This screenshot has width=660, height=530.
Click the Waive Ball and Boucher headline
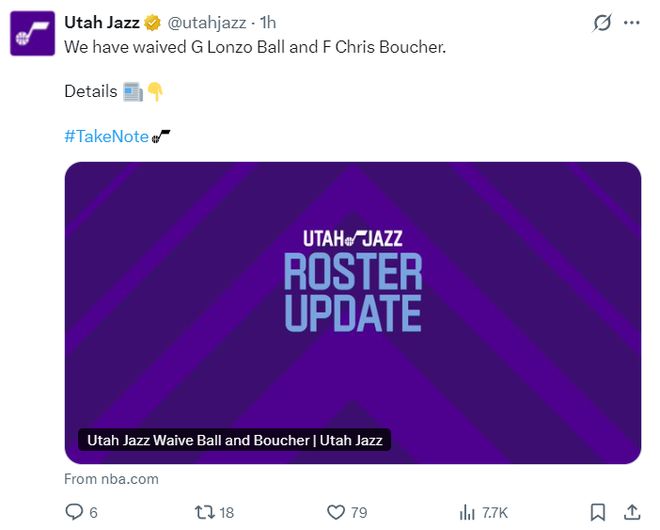tap(235, 440)
